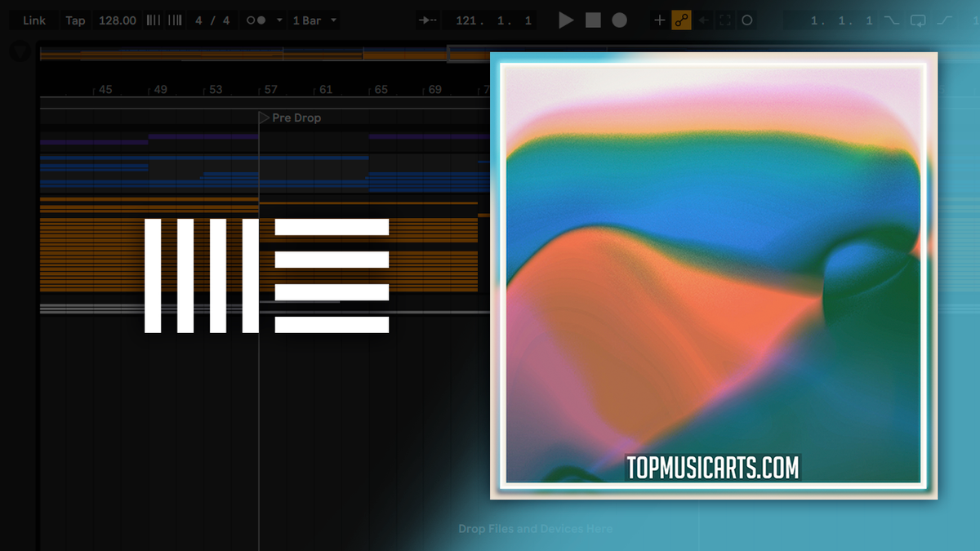980x551 pixels.
Task: Click the Session Record circle button
Action: pyautogui.click(x=746, y=20)
